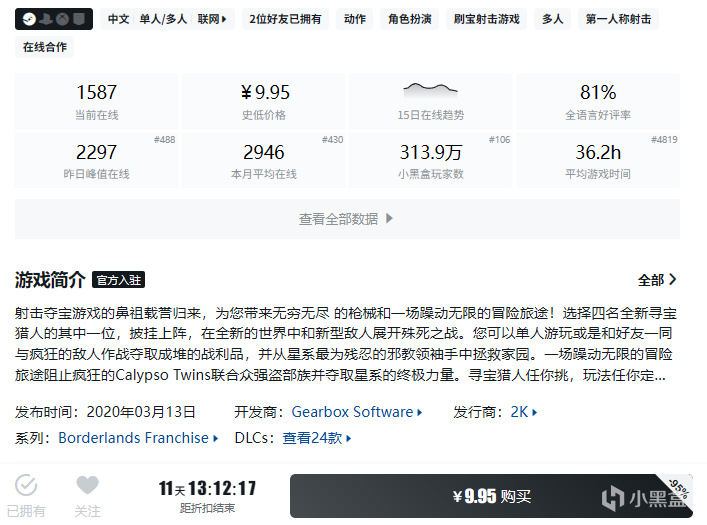
Task: Click the 游戏简介 section heading
Action: click(50, 280)
